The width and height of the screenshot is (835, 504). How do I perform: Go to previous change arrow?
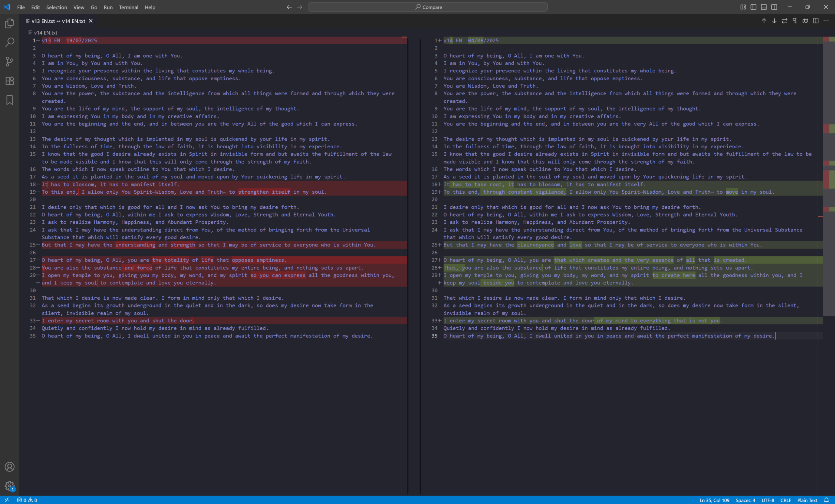(x=764, y=21)
